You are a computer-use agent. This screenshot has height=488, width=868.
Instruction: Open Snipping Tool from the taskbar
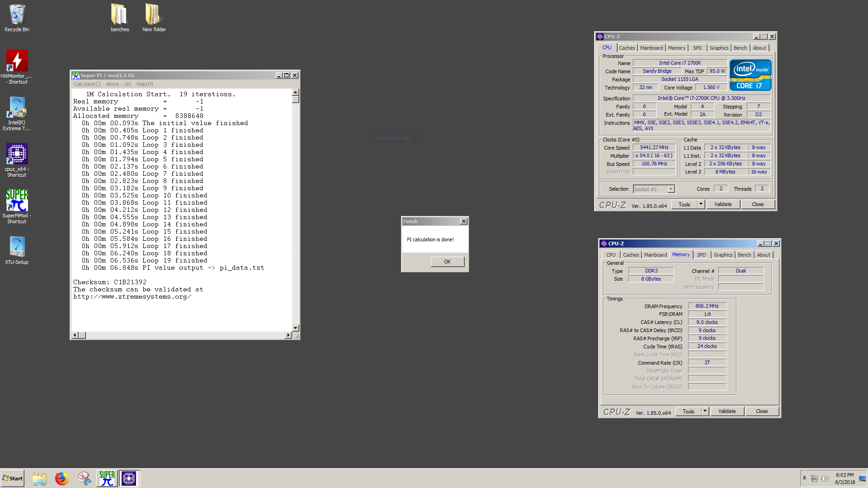[x=84, y=479]
